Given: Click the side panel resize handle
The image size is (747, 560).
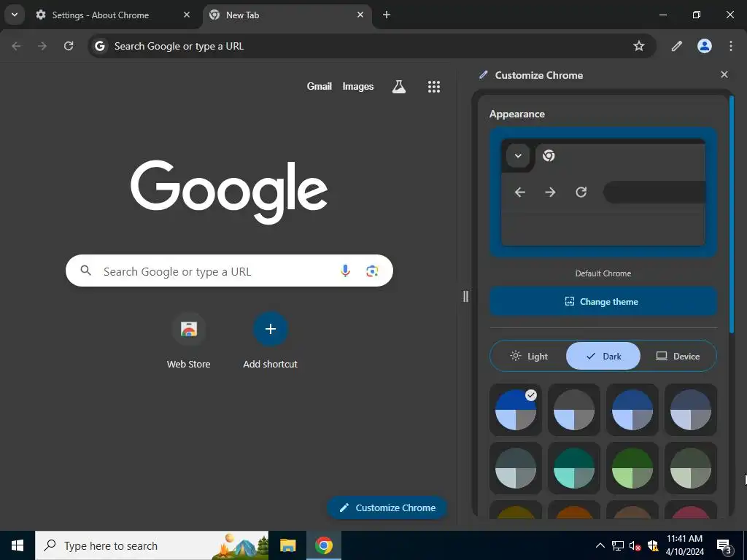Looking at the screenshot, I should click(x=465, y=297).
